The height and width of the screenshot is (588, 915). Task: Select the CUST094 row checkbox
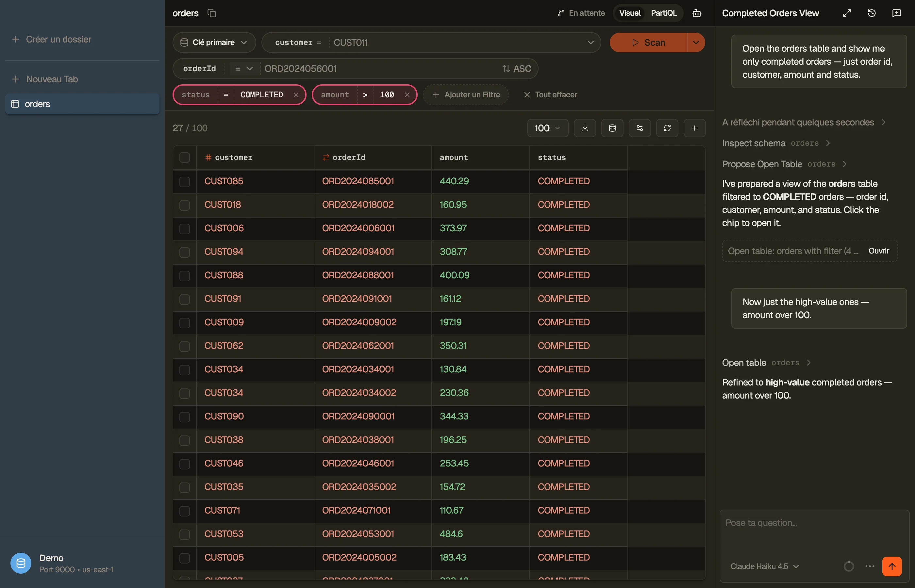184,252
